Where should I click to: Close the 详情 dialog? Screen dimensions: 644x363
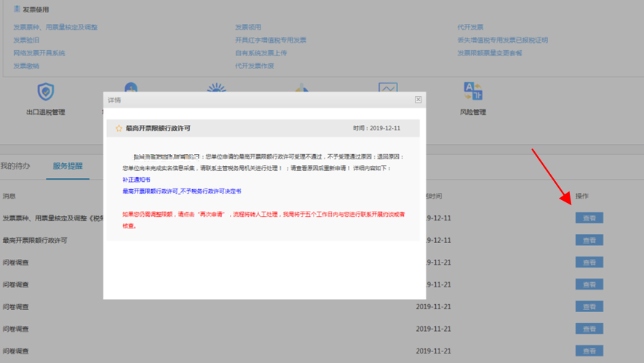[x=418, y=100]
